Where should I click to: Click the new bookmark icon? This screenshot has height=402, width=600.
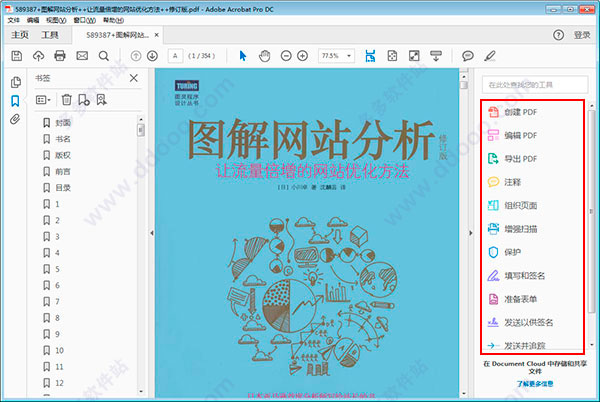84,100
